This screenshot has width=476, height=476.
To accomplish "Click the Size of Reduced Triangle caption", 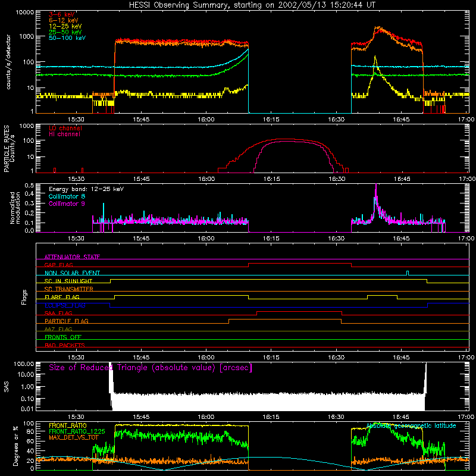I will (x=151, y=368).
